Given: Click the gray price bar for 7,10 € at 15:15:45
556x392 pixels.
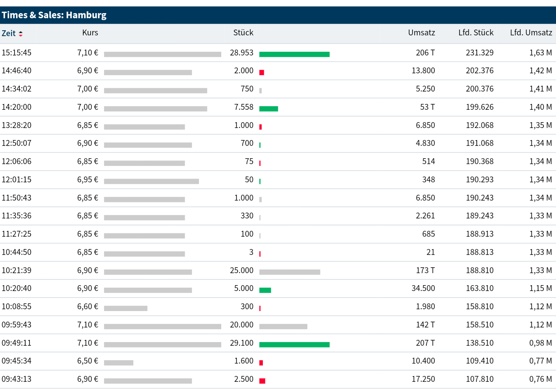Looking at the screenshot, I should point(163,54).
